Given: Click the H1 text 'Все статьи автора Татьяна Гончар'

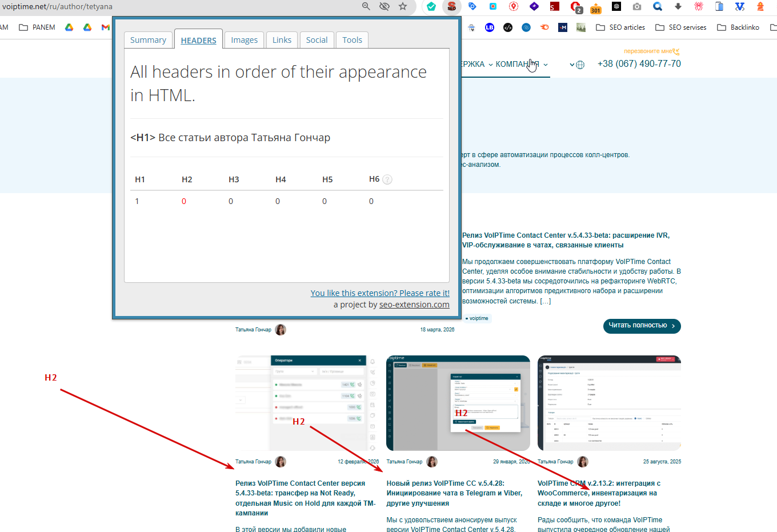Looking at the screenshot, I should (244, 138).
